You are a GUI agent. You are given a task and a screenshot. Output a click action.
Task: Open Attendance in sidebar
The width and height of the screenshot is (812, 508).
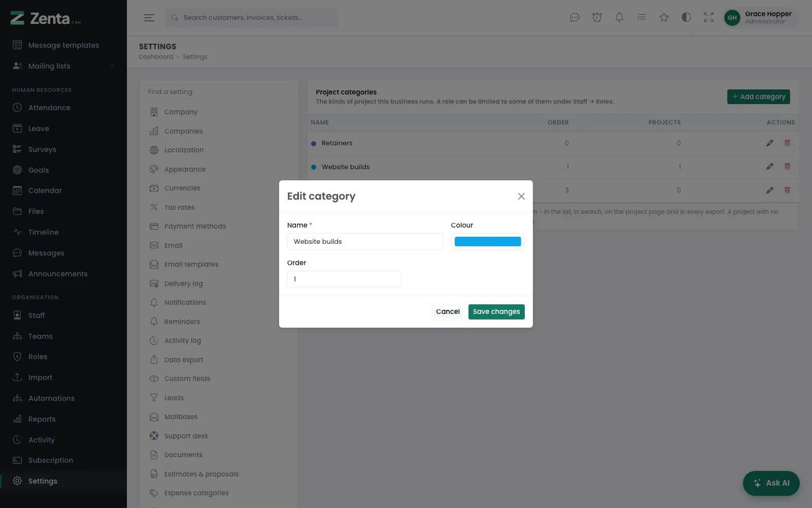63,108
